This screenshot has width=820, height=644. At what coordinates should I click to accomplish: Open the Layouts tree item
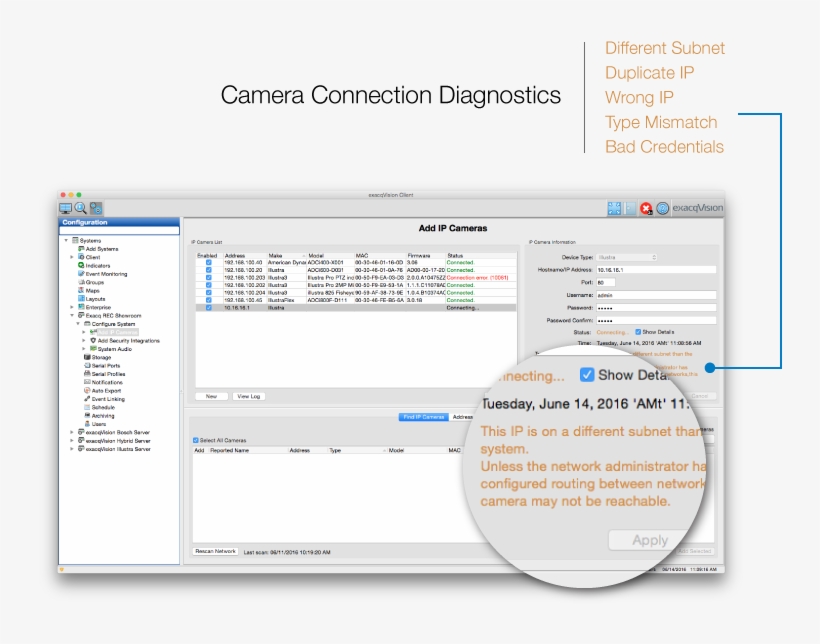95,299
